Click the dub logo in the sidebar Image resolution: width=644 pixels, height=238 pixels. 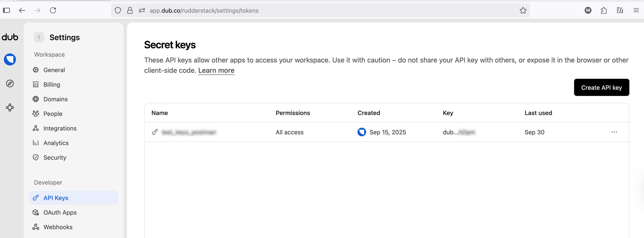10,37
